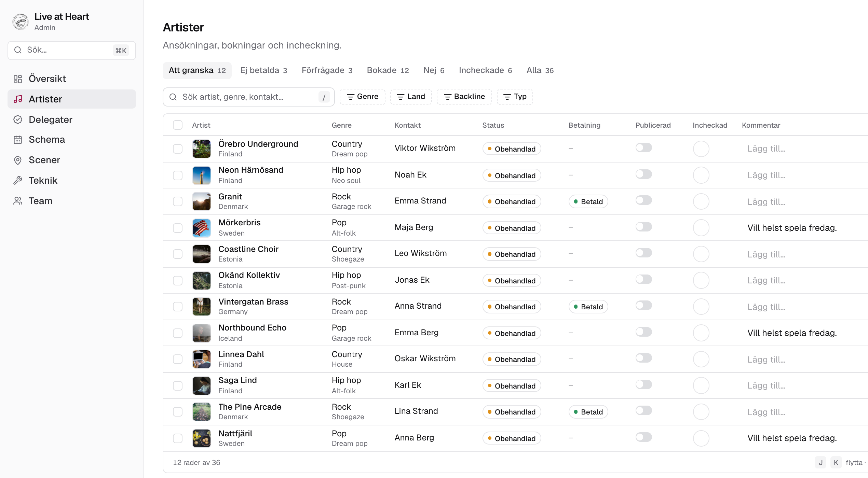Open Linnea Dahl artist thumbnail

[x=202, y=359]
